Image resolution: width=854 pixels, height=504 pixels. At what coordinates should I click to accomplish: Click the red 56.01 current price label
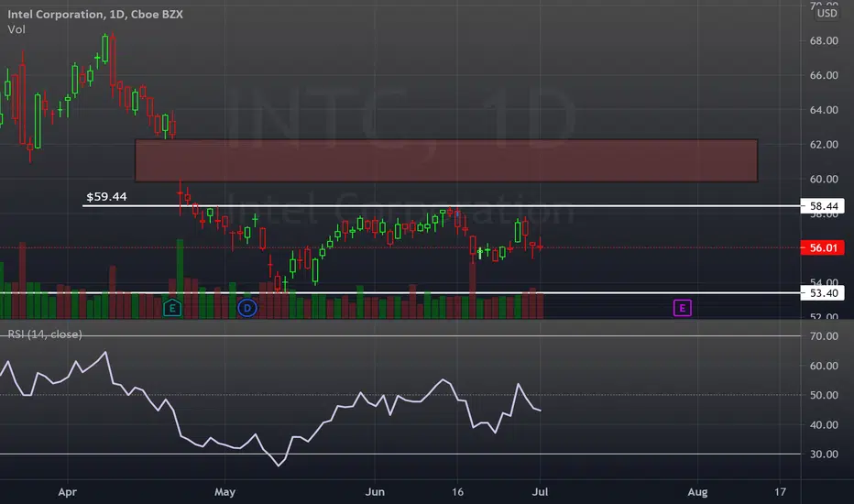[x=823, y=248]
